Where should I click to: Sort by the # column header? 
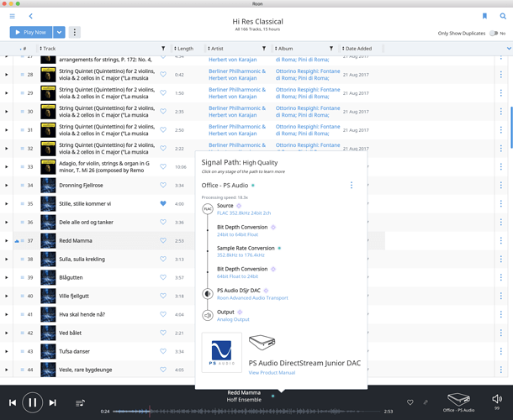click(24, 49)
